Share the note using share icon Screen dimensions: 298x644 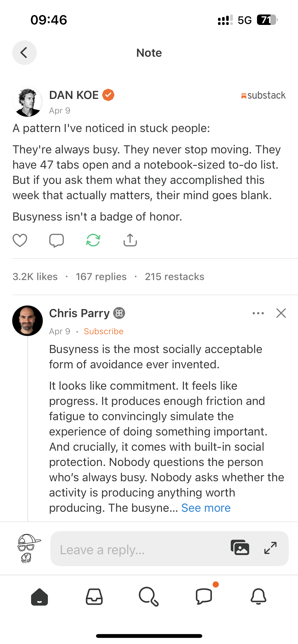coord(130,240)
